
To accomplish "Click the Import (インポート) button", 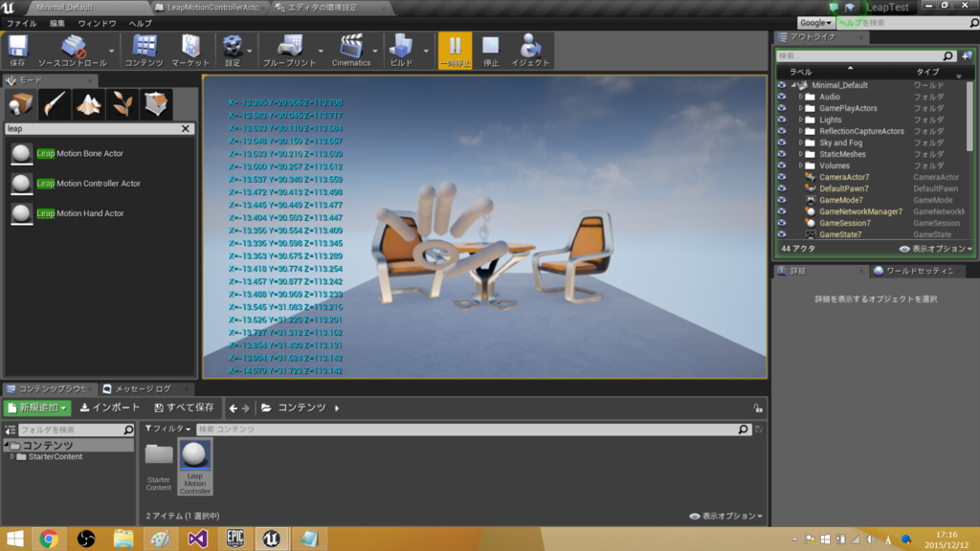I will [x=110, y=408].
